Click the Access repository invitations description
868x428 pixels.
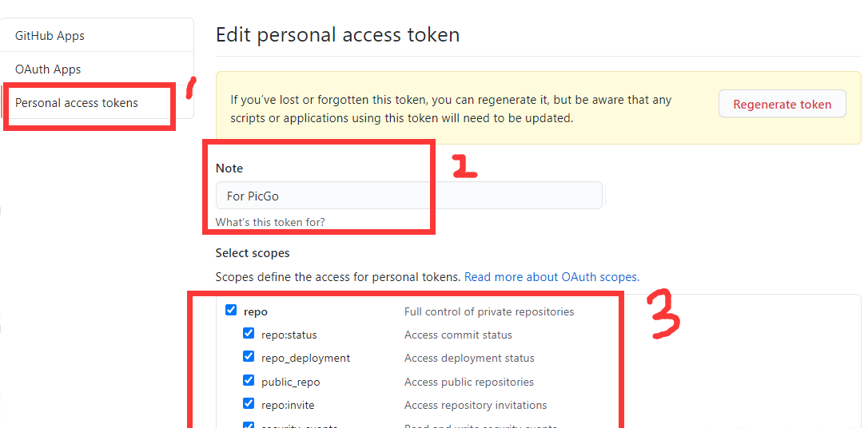[476, 405]
